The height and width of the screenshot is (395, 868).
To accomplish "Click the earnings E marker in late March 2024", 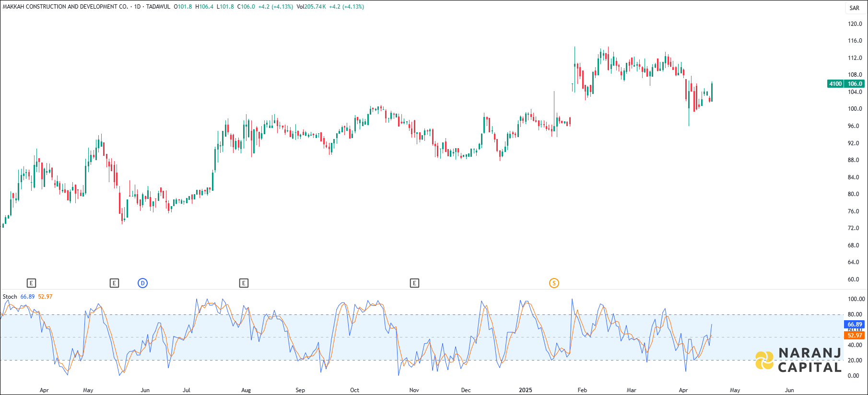I will pos(31,283).
